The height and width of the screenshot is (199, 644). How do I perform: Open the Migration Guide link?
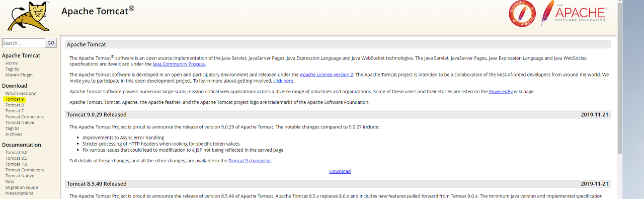coord(22,187)
